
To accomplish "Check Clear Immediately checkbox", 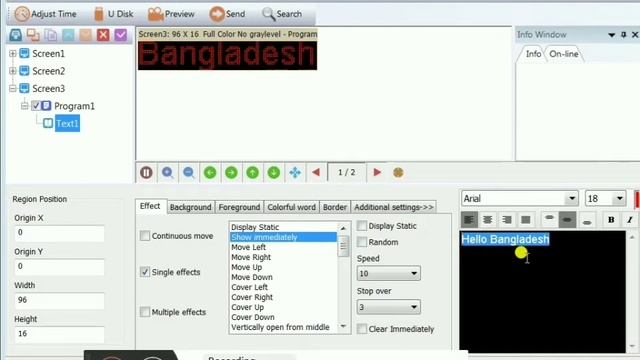I will 362,329.
